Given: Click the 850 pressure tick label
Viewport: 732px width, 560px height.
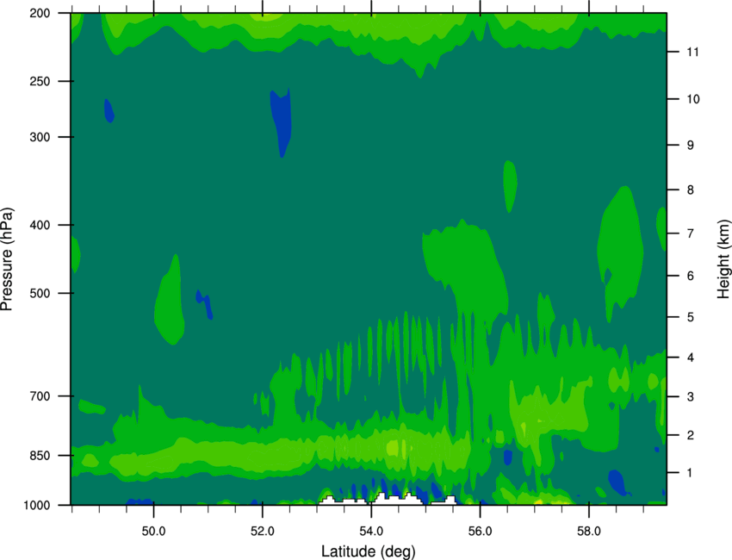Looking at the screenshot, I should [40, 456].
